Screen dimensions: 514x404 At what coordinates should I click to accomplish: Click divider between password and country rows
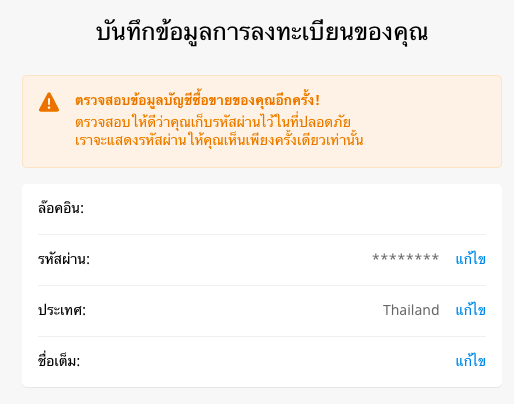tap(262, 285)
